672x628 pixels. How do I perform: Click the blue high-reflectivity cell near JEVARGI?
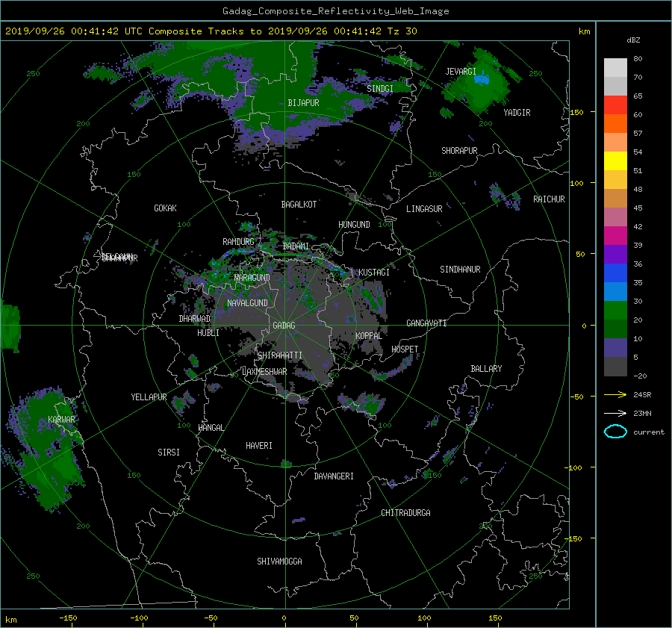tap(482, 80)
